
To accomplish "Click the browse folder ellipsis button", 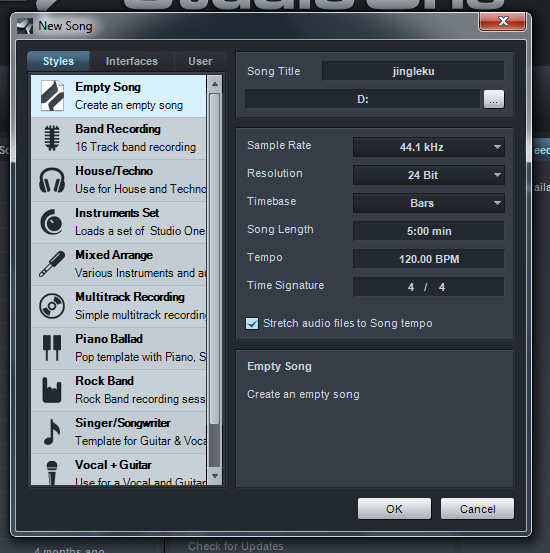I will (x=494, y=99).
